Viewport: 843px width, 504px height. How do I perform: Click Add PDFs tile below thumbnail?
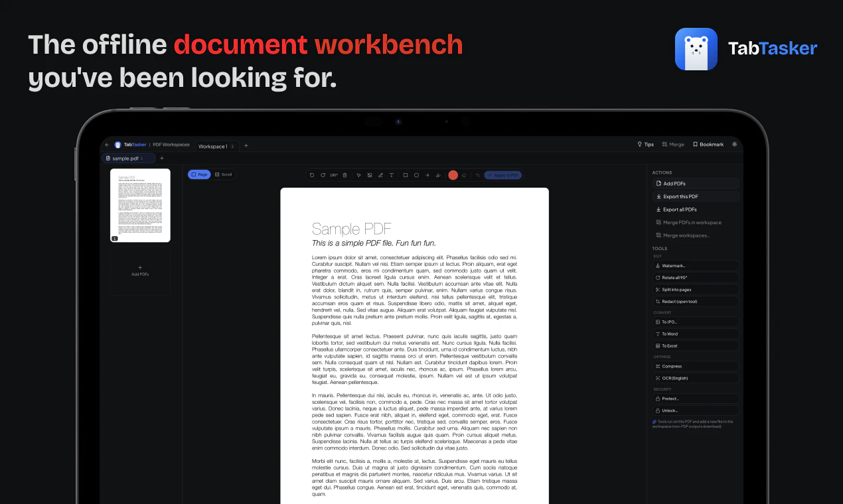(140, 271)
